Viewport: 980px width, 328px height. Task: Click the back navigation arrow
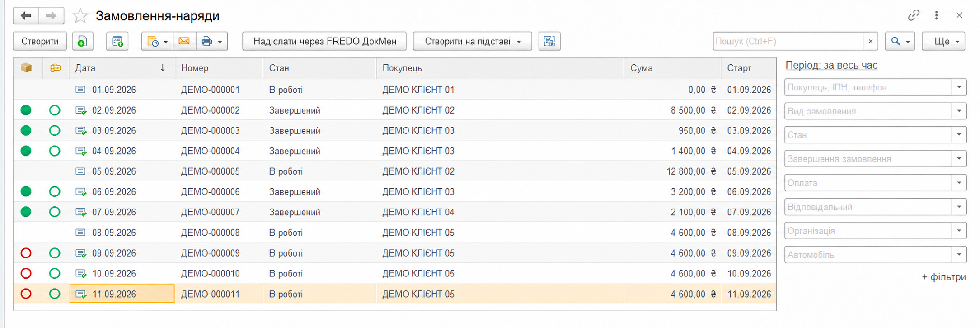[x=26, y=16]
